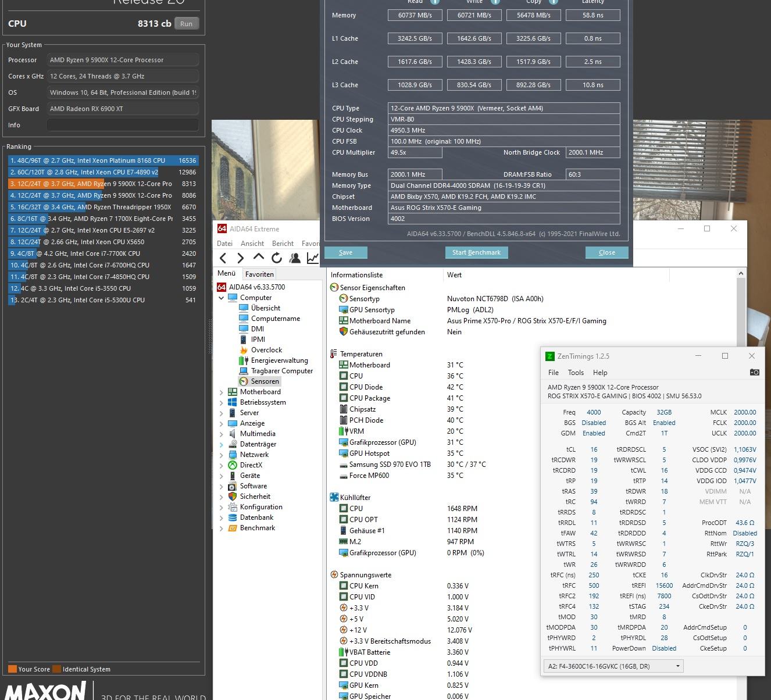Click the +12 V voltage row icon
The image size is (771, 700).
344,630
